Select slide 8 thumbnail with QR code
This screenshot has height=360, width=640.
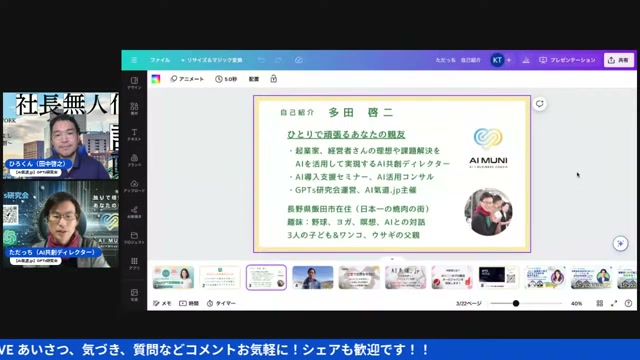pyautogui.click(x=498, y=277)
